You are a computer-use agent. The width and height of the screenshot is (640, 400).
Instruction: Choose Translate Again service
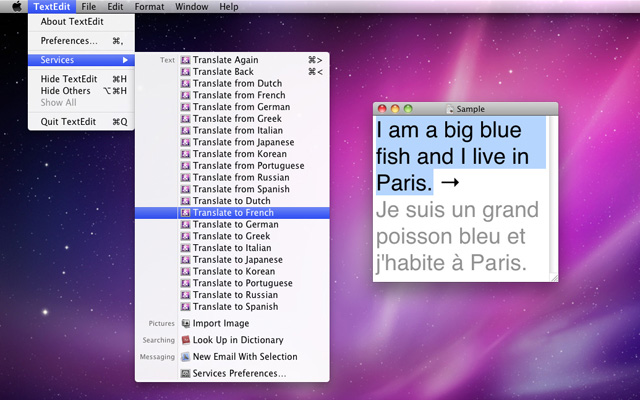click(232, 60)
